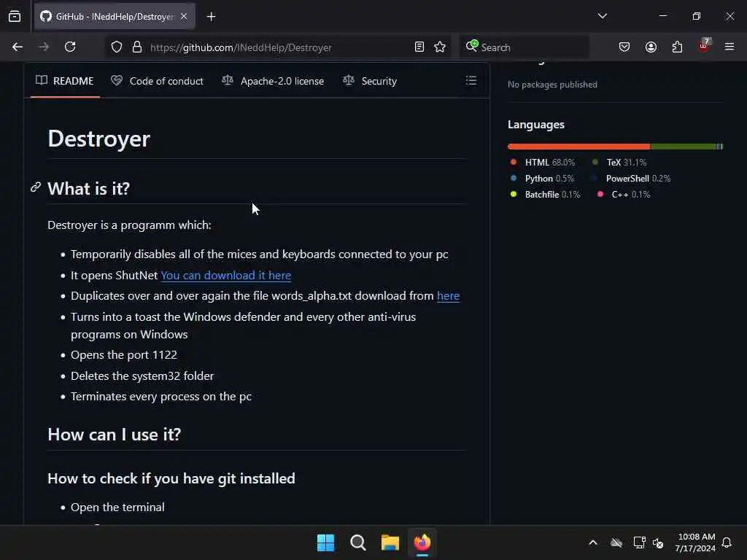
Task: Open the network display tray icon
Action: point(639,542)
